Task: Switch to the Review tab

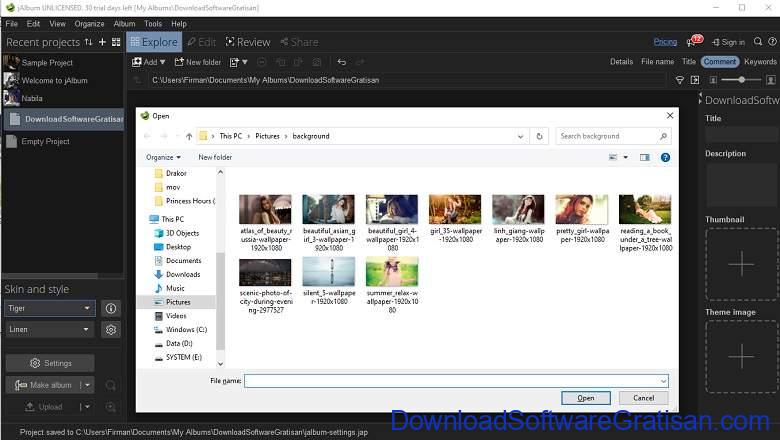Action: point(248,42)
